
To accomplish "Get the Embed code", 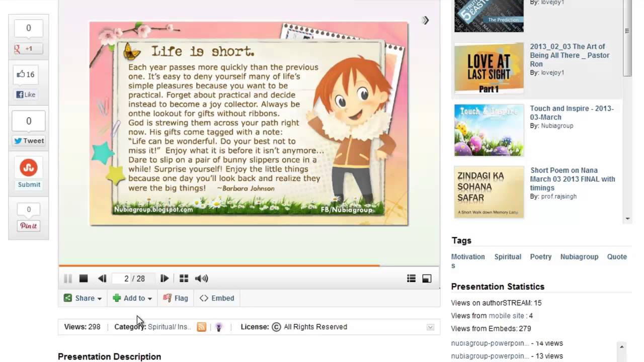I will point(217,298).
